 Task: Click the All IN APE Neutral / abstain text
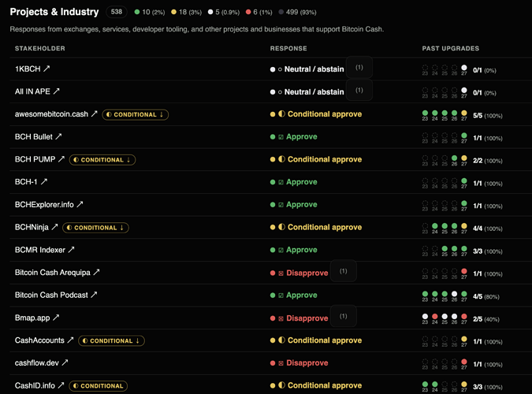click(x=314, y=91)
